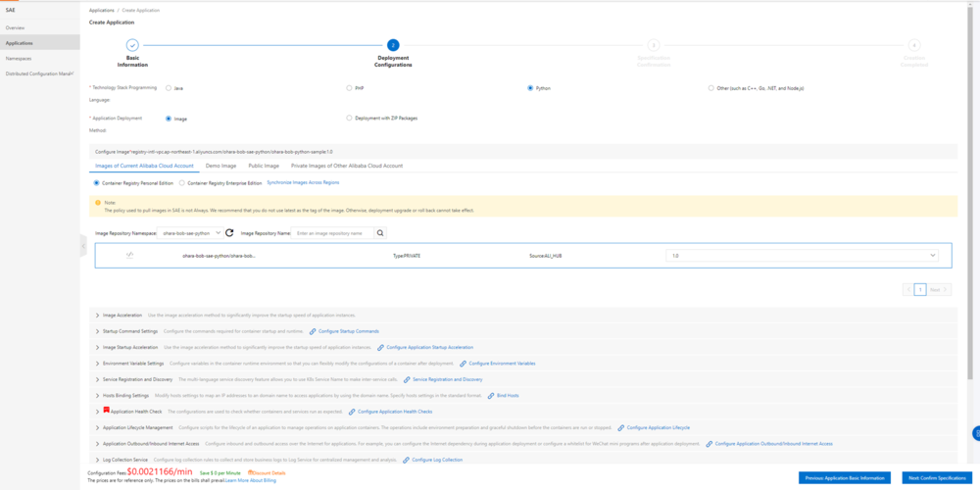This screenshot has width=980, height=490.
Task: Select Container Registry Enterprise Edition
Action: (182, 182)
